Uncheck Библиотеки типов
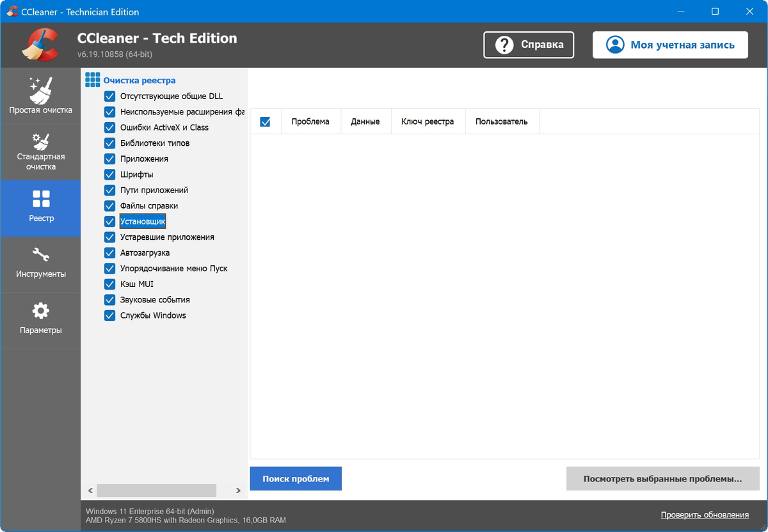Screen dimensions: 768x532 coord(109,143)
